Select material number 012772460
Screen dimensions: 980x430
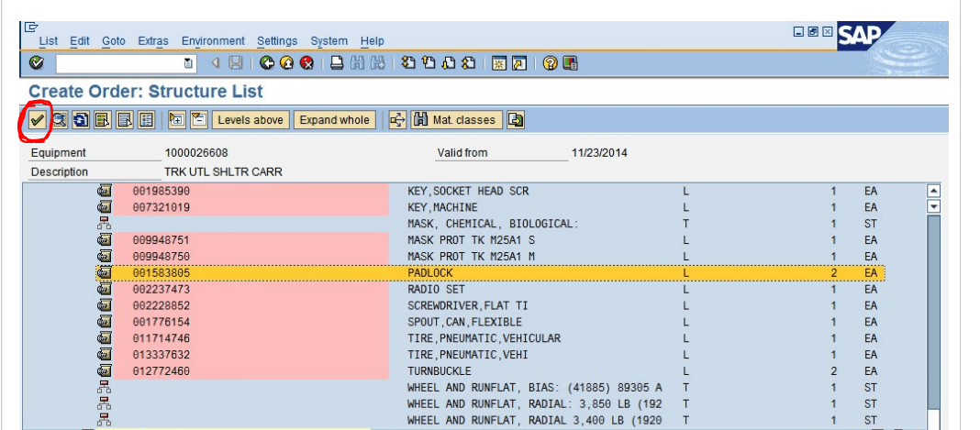coord(161,371)
